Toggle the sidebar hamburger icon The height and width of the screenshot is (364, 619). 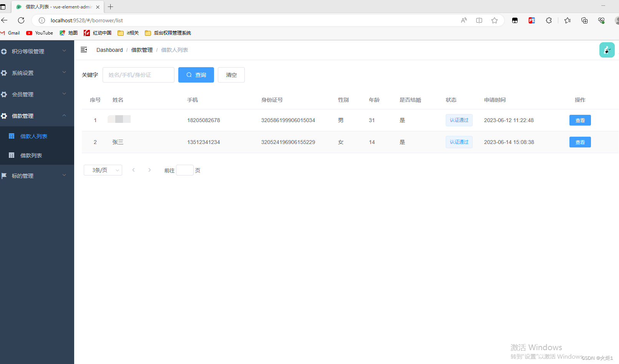click(84, 50)
